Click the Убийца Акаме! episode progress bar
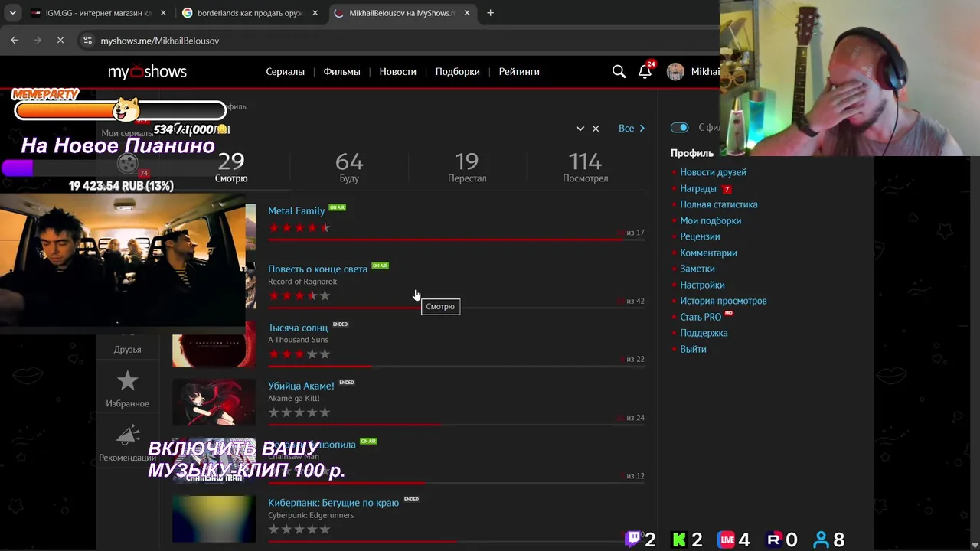This screenshot has width=980, height=551. [456, 425]
